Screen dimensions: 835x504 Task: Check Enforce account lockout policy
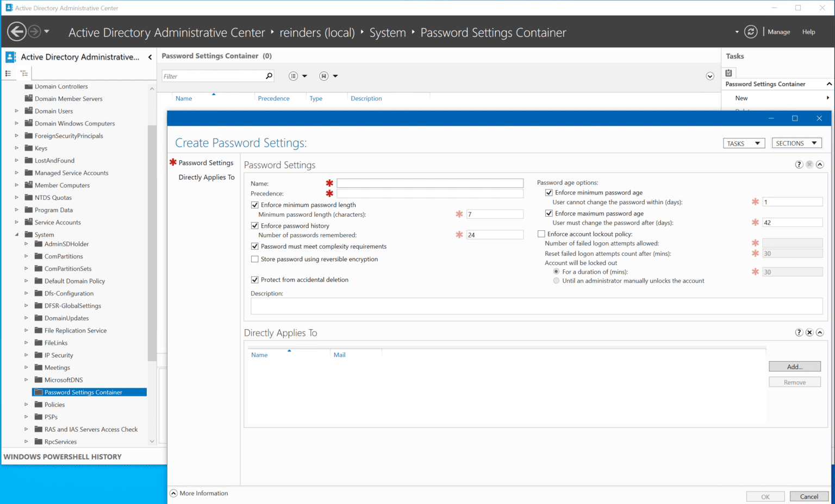pos(541,234)
